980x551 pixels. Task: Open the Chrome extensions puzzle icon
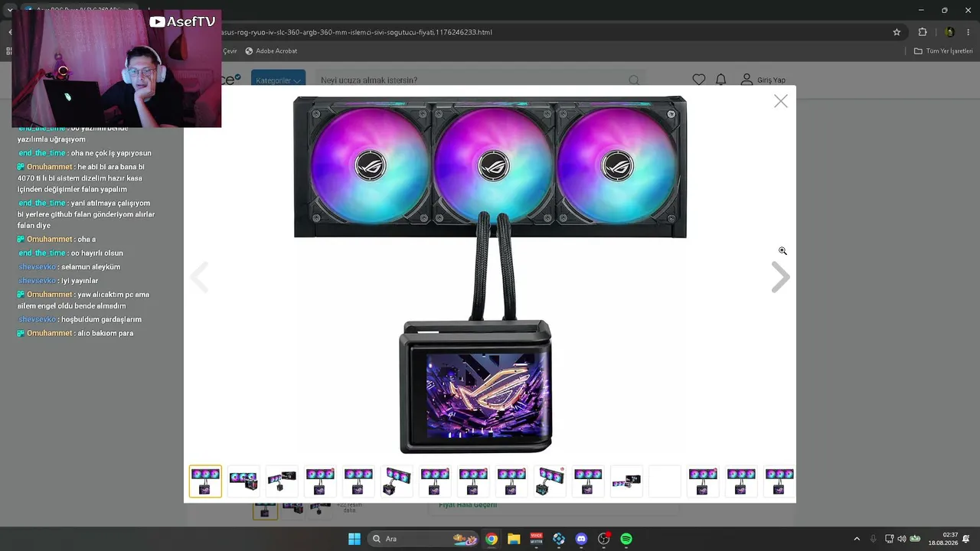(x=923, y=32)
